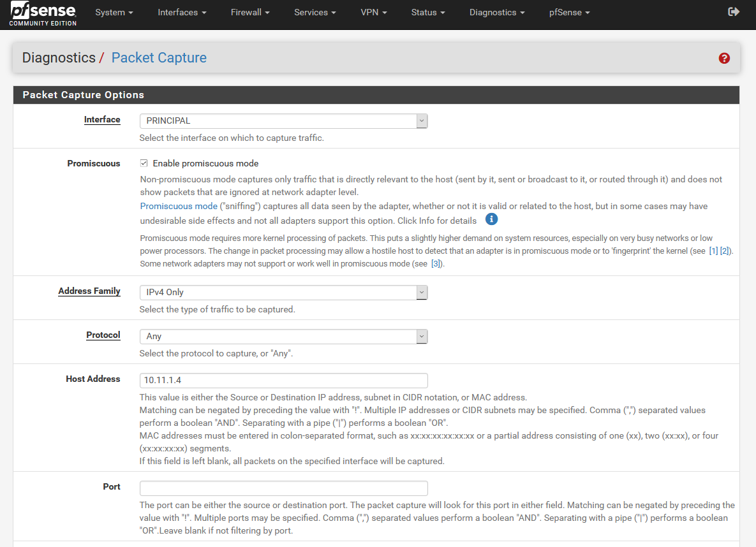756x547 pixels.
Task: Click the Host Address input field
Action: (283, 380)
